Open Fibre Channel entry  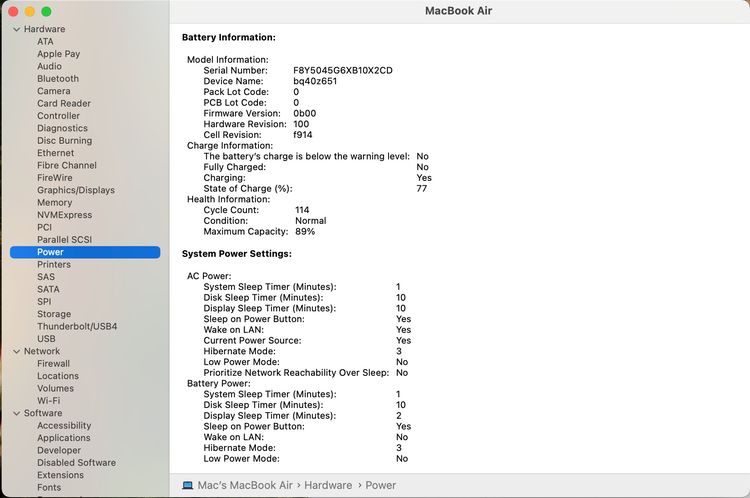tap(67, 166)
